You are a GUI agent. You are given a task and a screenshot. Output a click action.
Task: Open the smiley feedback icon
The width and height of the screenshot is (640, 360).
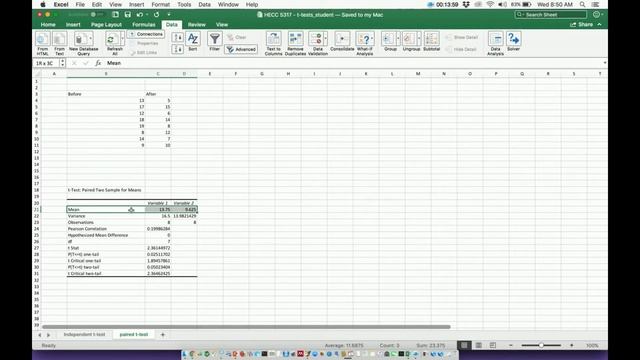(x=596, y=15)
